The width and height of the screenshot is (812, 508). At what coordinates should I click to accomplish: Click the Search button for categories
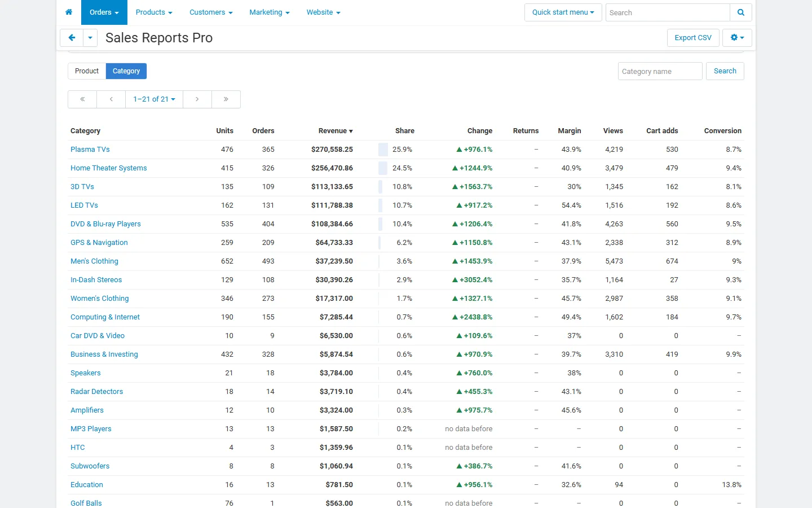pos(725,71)
